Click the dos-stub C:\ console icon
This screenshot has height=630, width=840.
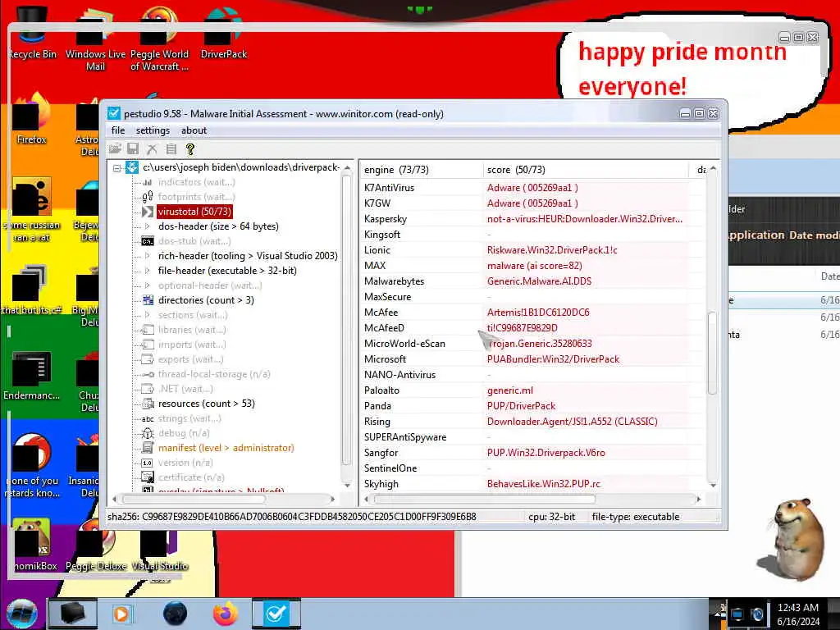148,241
